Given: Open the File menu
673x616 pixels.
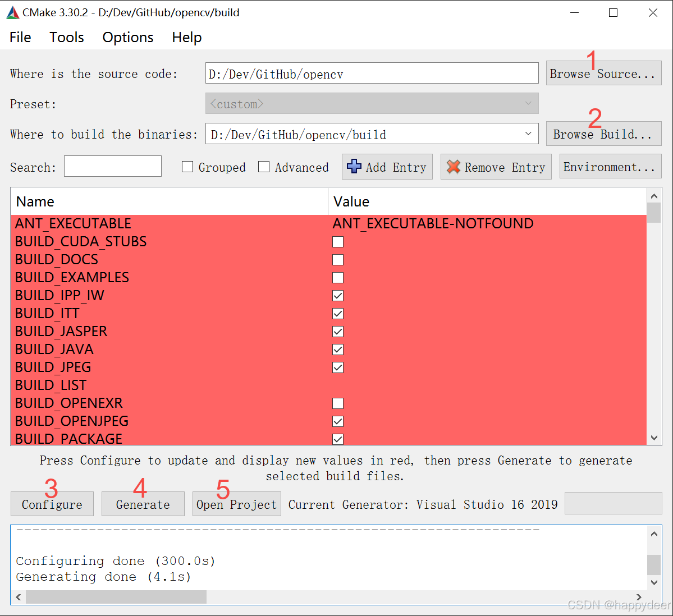Looking at the screenshot, I should [20, 38].
